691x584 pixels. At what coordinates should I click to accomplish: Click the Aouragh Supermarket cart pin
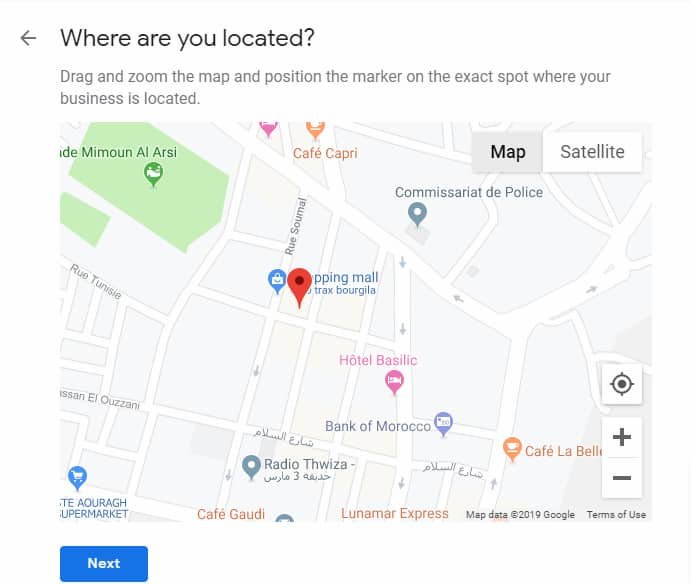coord(78,478)
